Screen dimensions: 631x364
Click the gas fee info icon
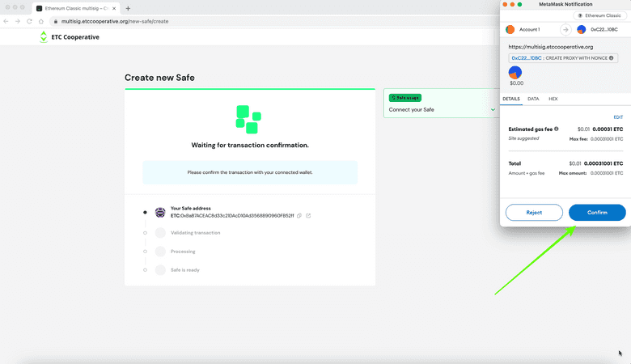click(557, 129)
